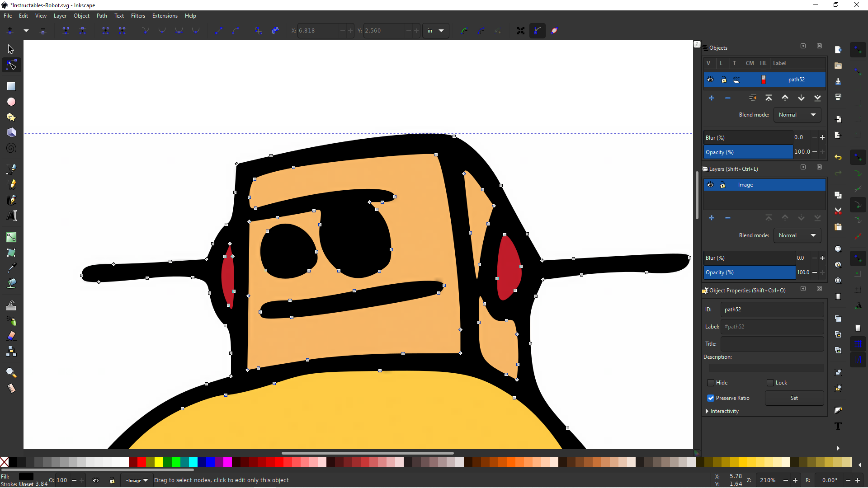The image size is (868, 488).
Task: Apply the red swatch from the palette
Action: coord(141,462)
